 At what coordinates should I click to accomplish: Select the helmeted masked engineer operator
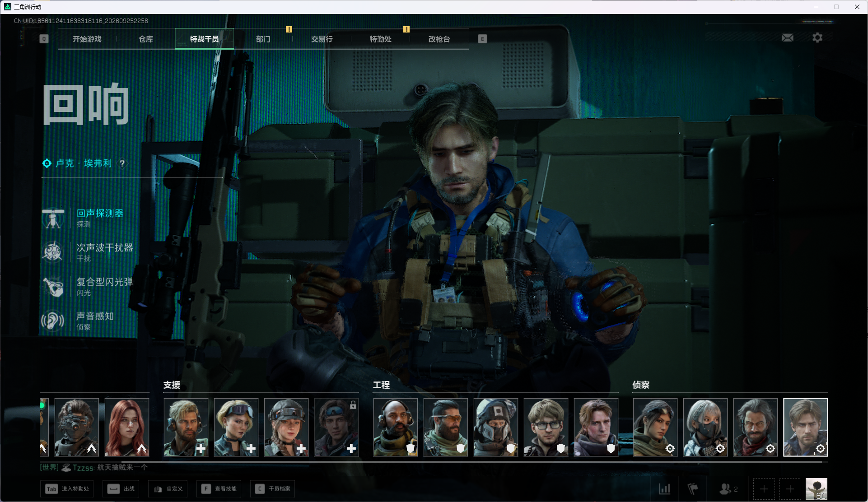[x=496, y=427]
